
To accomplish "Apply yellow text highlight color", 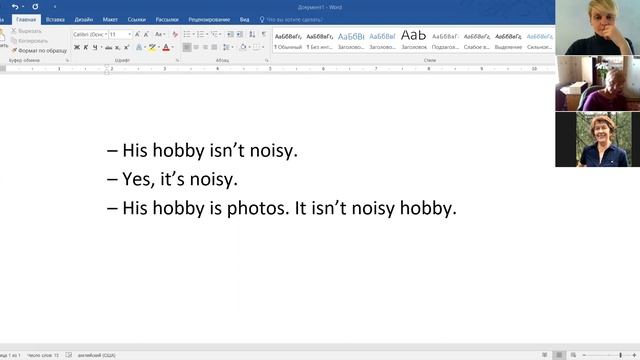I will [152, 47].
